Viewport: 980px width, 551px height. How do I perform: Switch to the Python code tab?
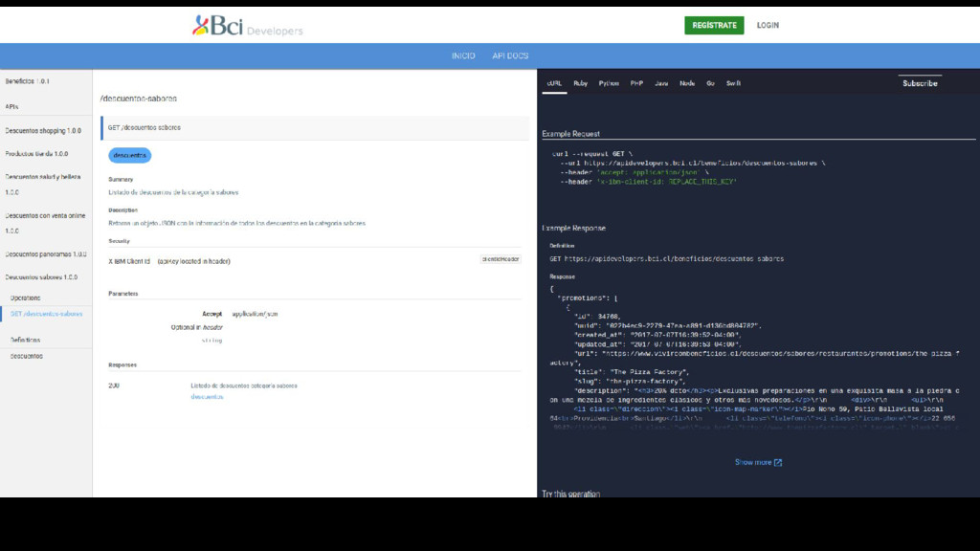pyautogui.click(x=609, y=83)
